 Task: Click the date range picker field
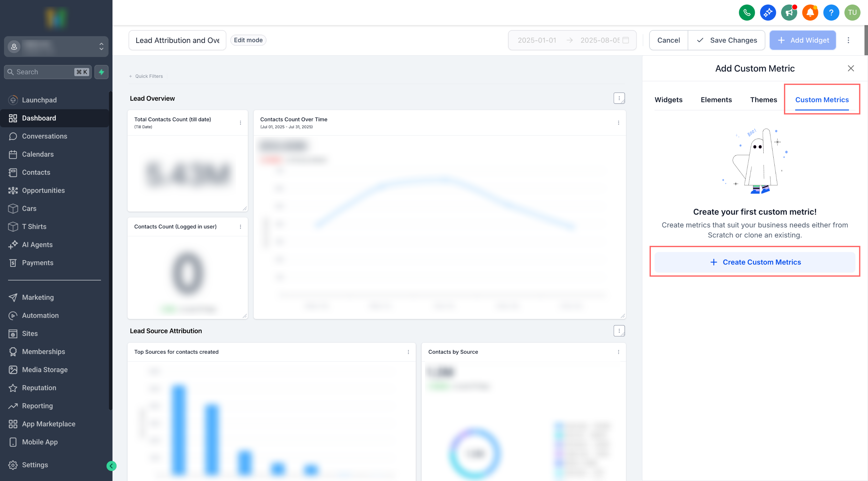coord(572,40)
